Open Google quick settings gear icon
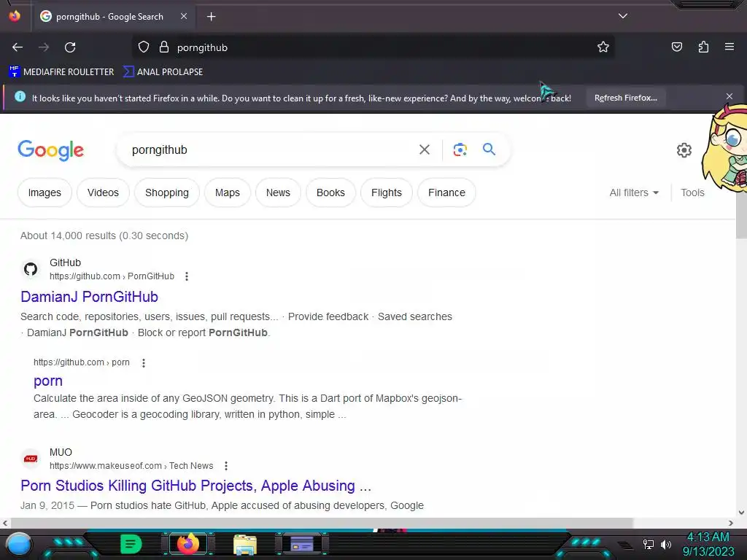747x560 pixels. [x=684, y=150]
